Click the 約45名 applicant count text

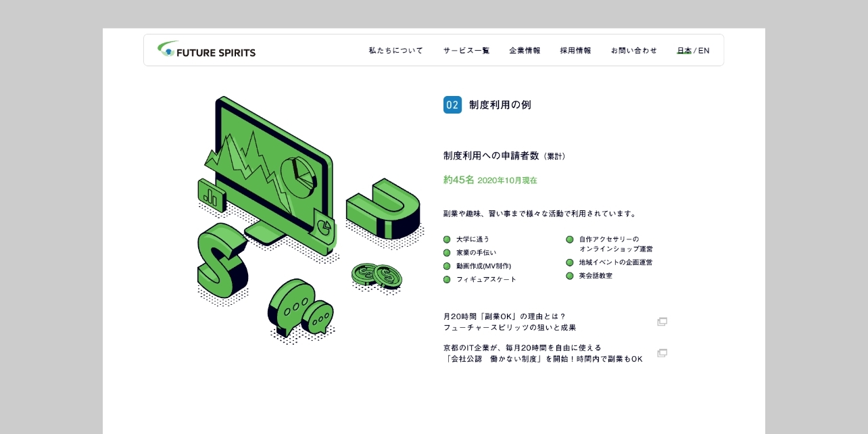tap(459, 180)
